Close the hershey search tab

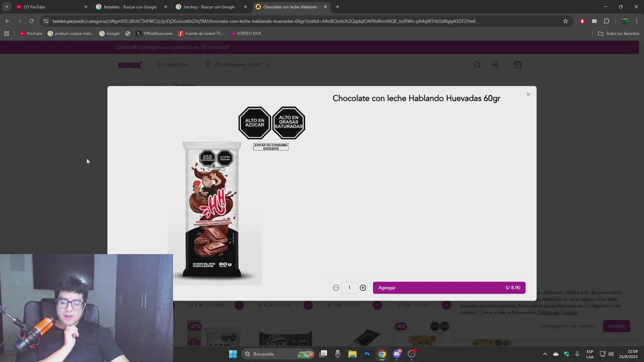[246, 7]
